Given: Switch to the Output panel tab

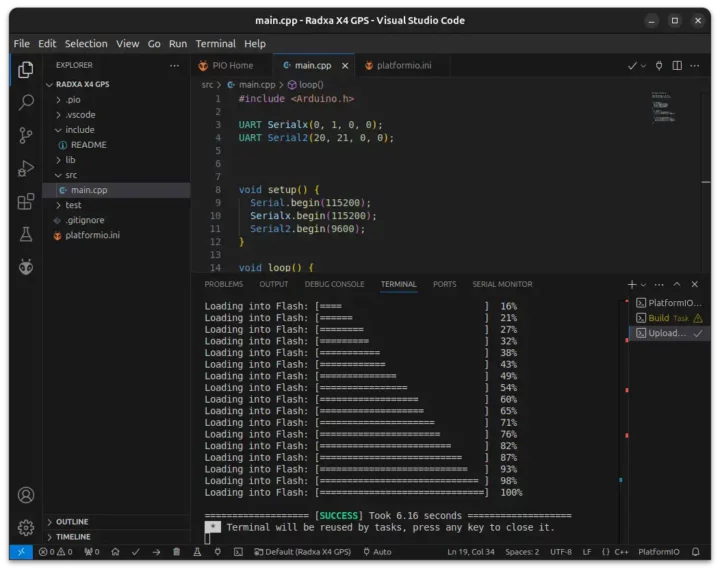Looking at the screenshot, I should tap(274, 285).
